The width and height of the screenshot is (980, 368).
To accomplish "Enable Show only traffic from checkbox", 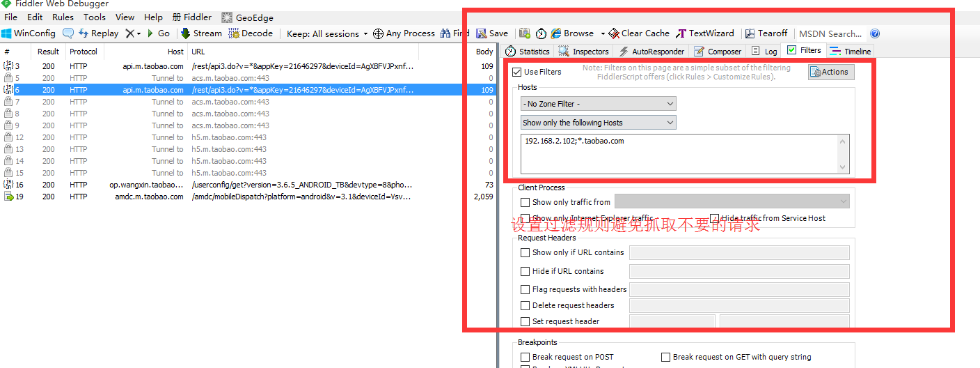I will click(x=525, y=202).
